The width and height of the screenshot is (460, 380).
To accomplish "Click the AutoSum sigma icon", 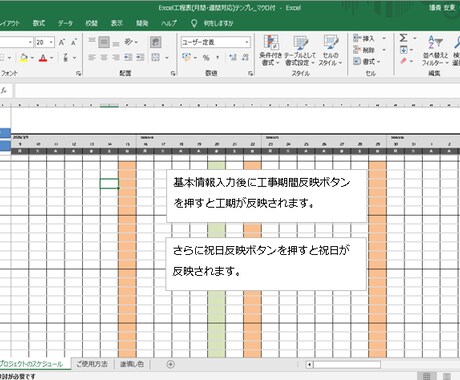I will click(x=404, y=38).
